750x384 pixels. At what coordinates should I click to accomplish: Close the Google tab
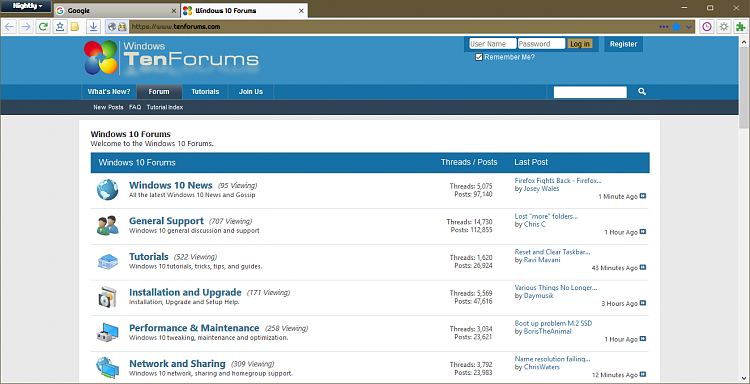174,11
